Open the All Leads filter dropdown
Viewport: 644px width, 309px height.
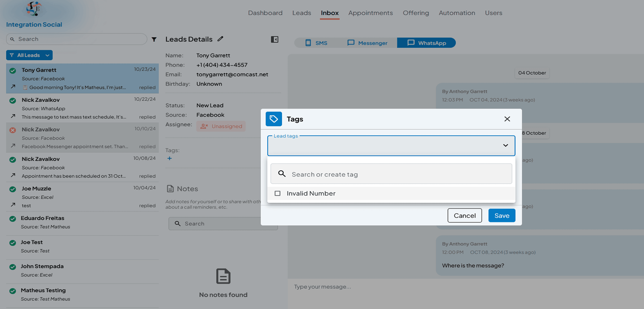[x=29, y=55]
